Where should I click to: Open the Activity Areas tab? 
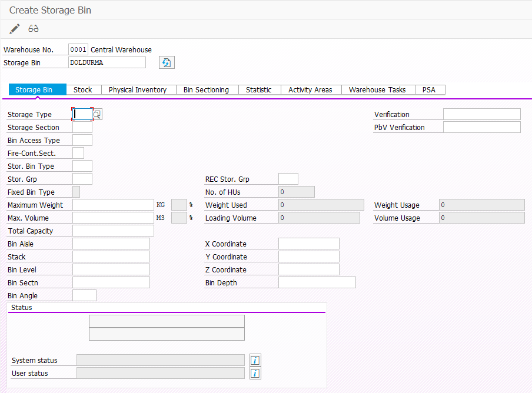pyautogui.click(x=310, y=90)
